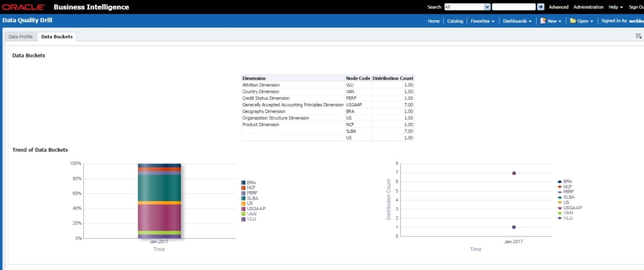
Task: Click the Attrition Dimension row
Action: 328,85
